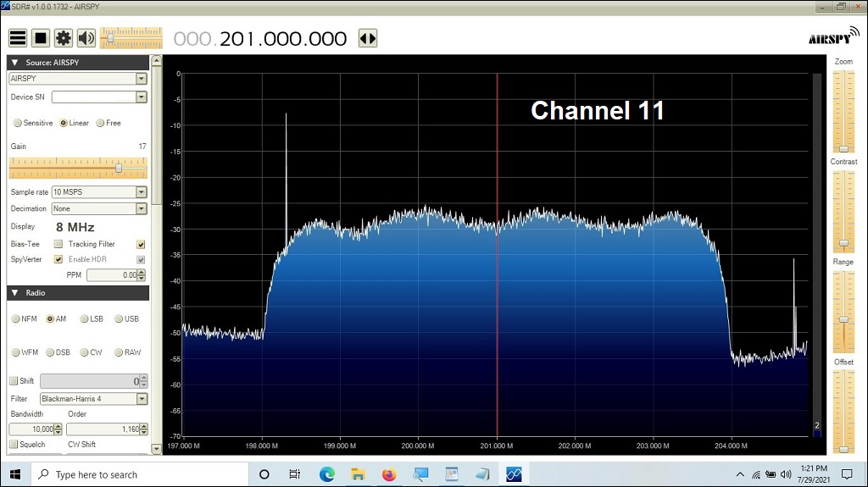Click the Shift value stepper
Screen dimensions: 868x487
(x=144, y=381)
